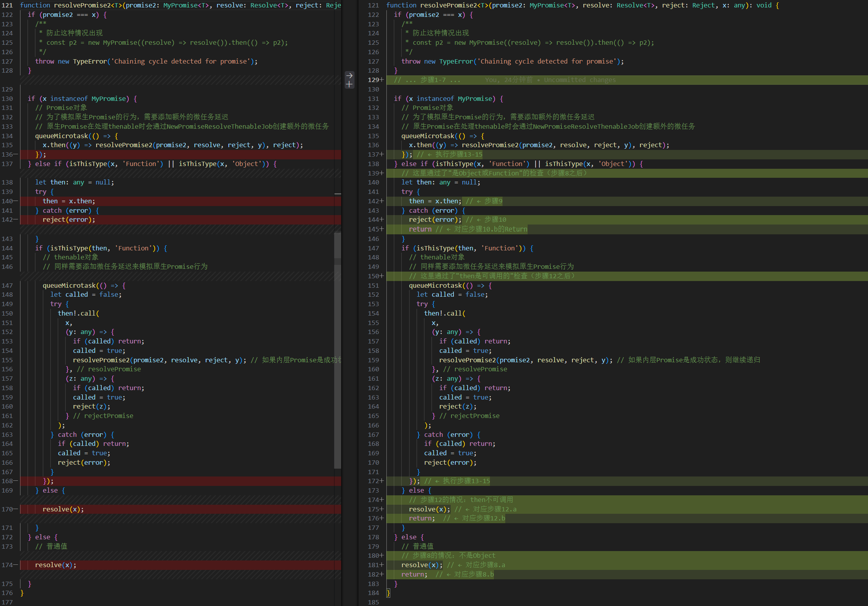This screenshot has width=868, height=606.
Task: Click the added-line plus marker at line 129
Action: pyautogui.click(x=382, y=80)
